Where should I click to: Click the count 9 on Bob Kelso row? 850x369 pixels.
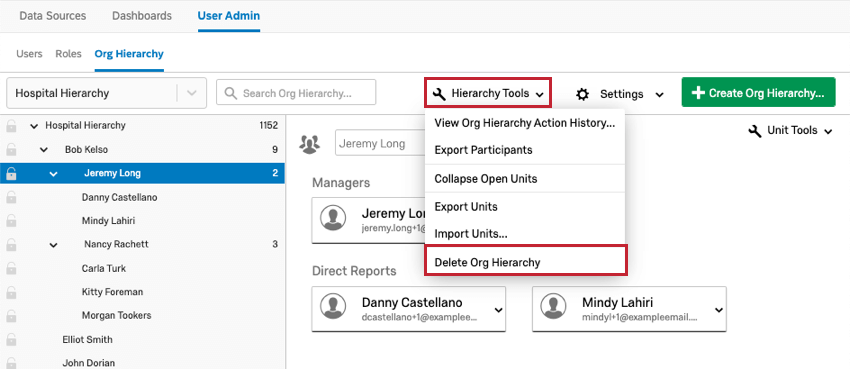275,150
